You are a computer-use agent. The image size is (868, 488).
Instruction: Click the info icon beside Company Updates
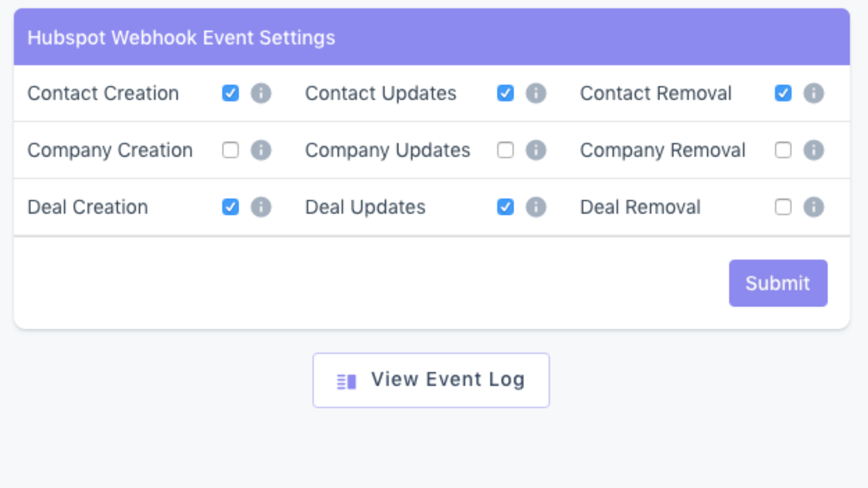tap(537, 150)
